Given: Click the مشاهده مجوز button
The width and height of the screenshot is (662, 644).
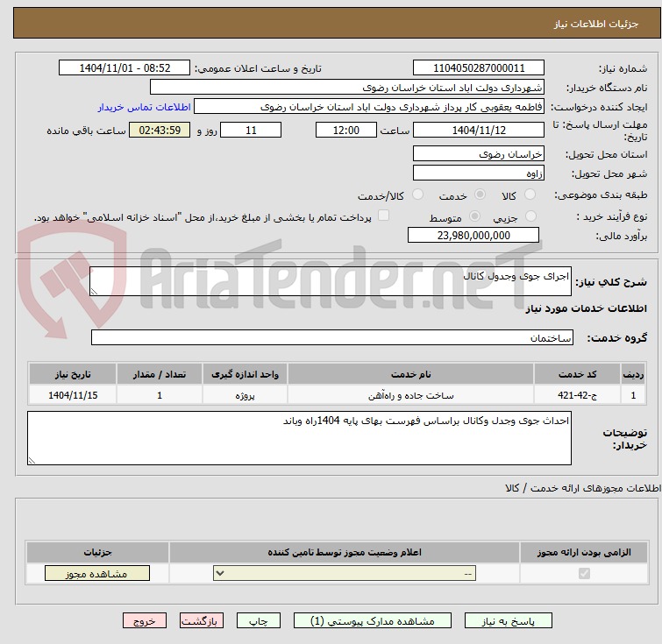Looking at the screenshot, I should pos(97,574).
